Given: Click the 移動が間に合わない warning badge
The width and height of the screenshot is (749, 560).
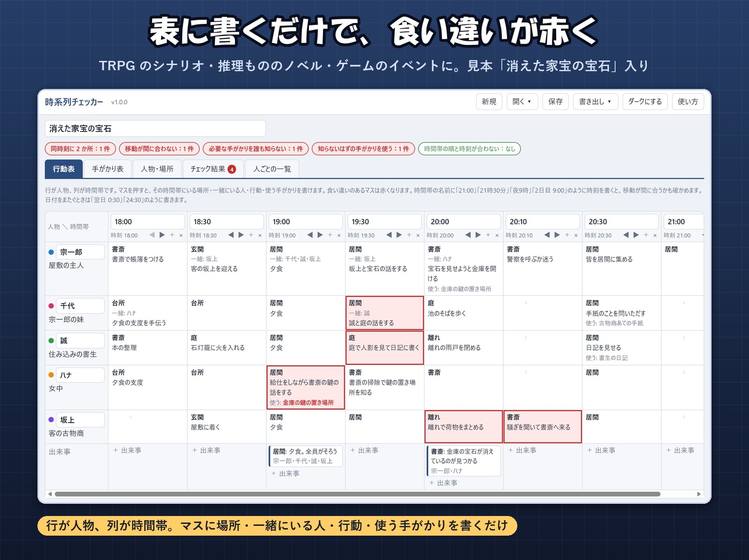Looking at the screenshot, I should pos(159,149).
